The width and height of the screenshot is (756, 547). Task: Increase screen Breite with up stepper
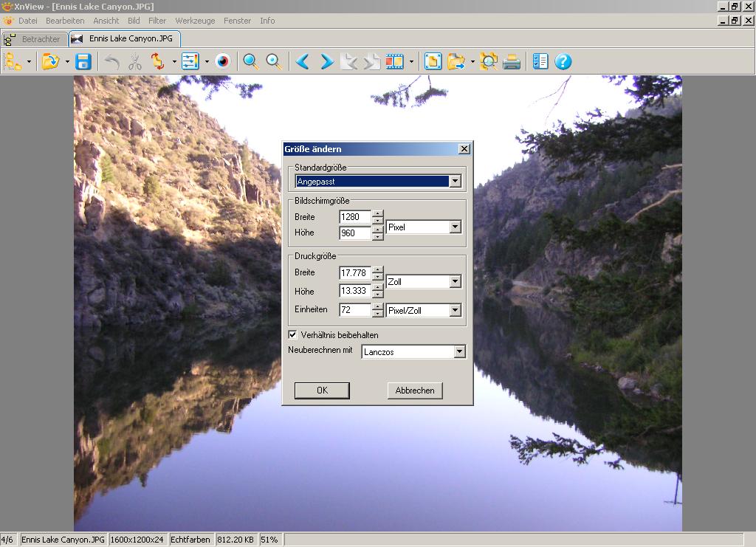coord(378,213)
